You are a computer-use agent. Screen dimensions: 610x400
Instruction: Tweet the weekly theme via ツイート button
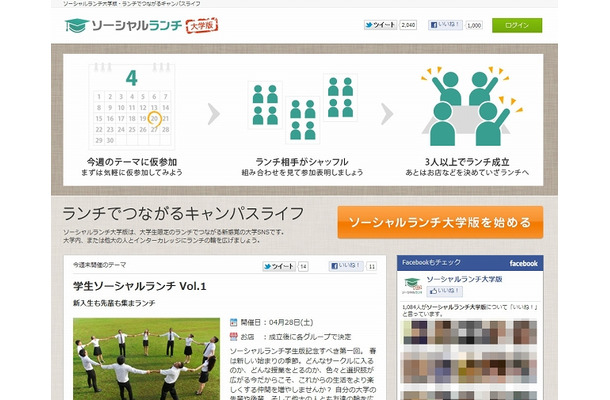(279, 267)
